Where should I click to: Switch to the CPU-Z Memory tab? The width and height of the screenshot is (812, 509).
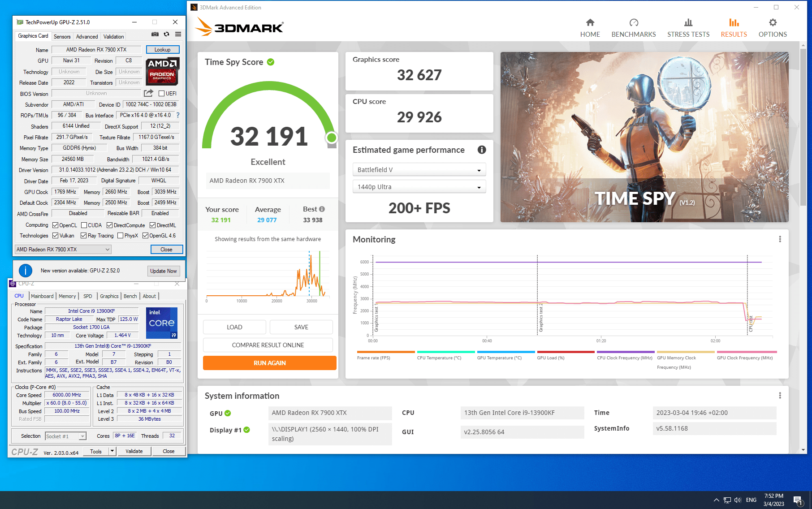coord(67,296)
